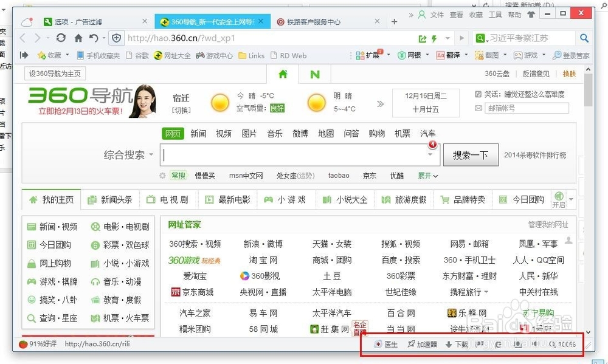Viewport: 608px width, 364px height.
Task: Open the 京东商城 link
Action: 192,292
